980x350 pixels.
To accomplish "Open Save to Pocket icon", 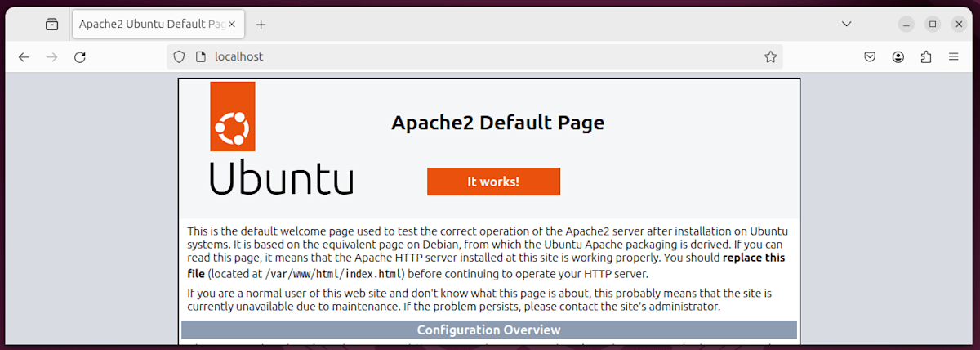I will coord(871,56).
